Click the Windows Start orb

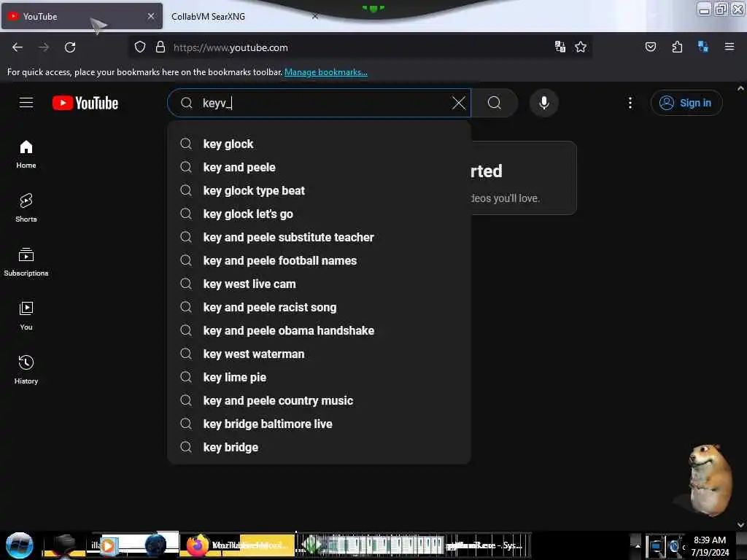[x=19, y=545]
